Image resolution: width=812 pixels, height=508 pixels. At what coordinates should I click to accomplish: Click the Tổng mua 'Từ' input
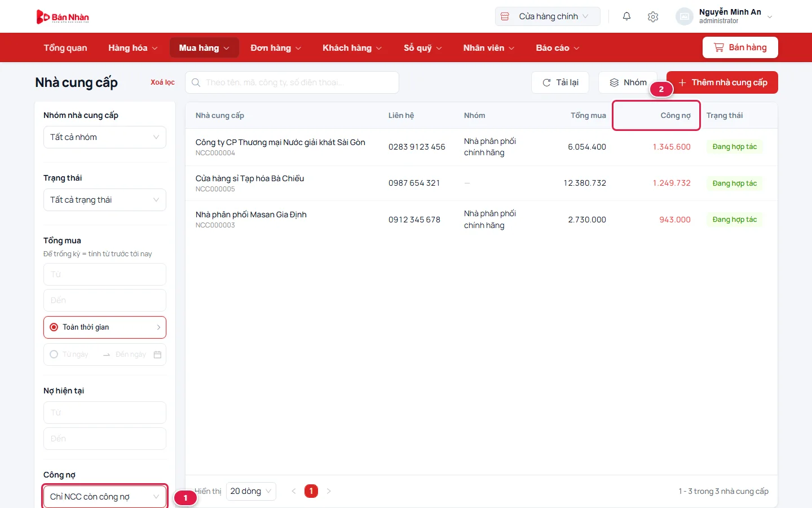[x=105, y=274]
